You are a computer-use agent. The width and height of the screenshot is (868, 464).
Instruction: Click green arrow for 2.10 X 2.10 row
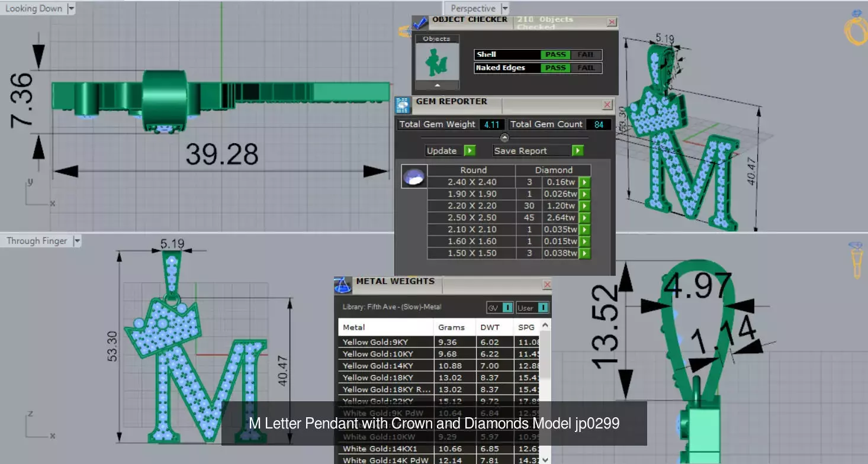[x=584, y=230]
